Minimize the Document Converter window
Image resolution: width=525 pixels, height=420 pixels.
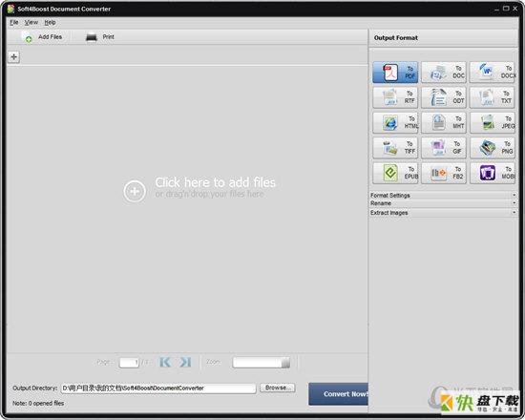pyautogui.click(x=496, y=9)
